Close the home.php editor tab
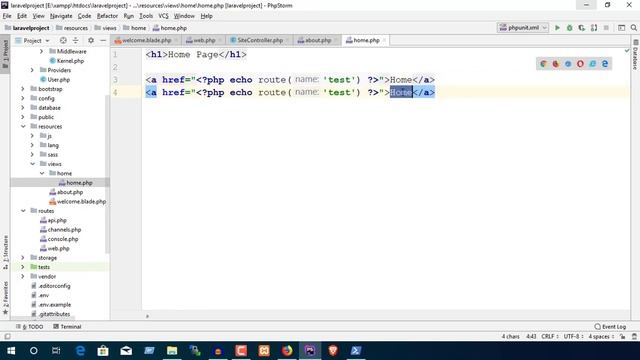 pyautogui.click(x=384, y=40)
